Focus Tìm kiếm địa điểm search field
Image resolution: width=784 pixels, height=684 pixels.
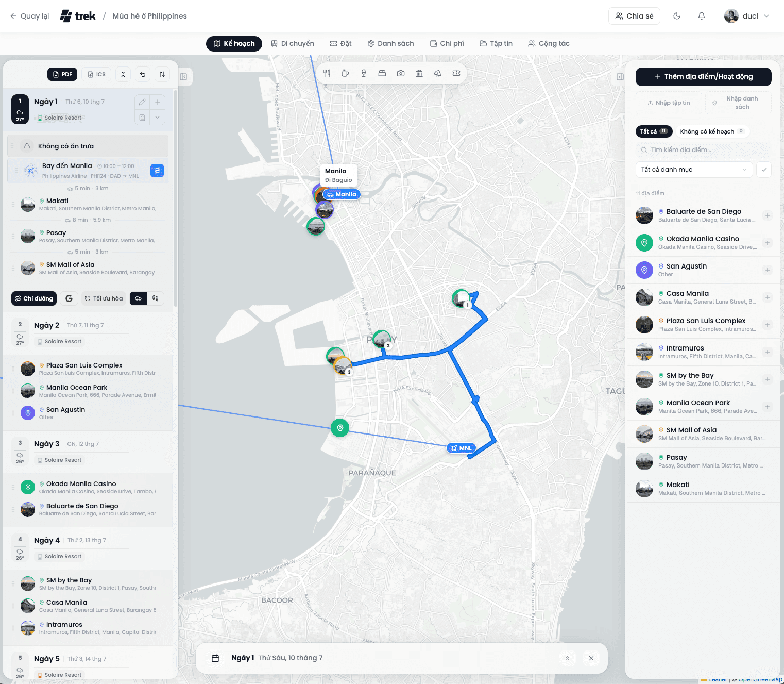[704, 150]
